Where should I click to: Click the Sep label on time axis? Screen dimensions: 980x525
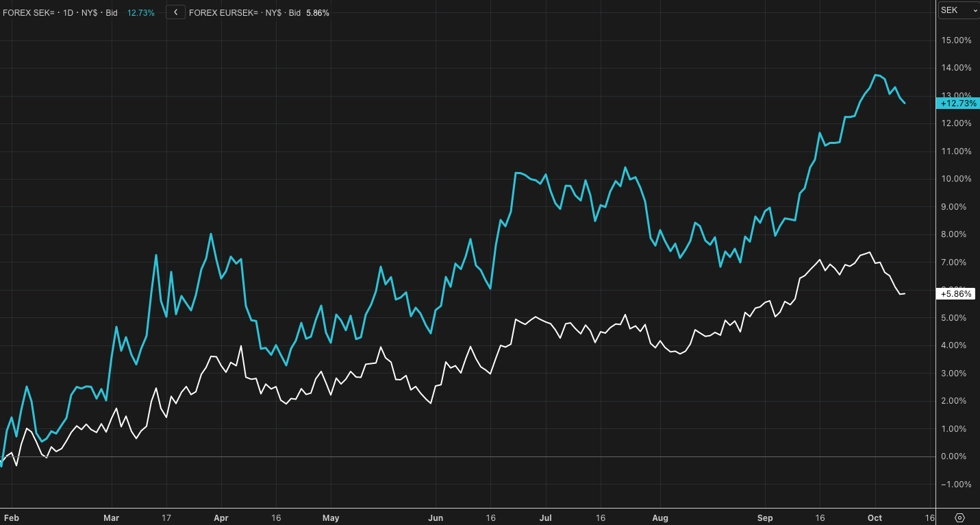tap(766, 518)
